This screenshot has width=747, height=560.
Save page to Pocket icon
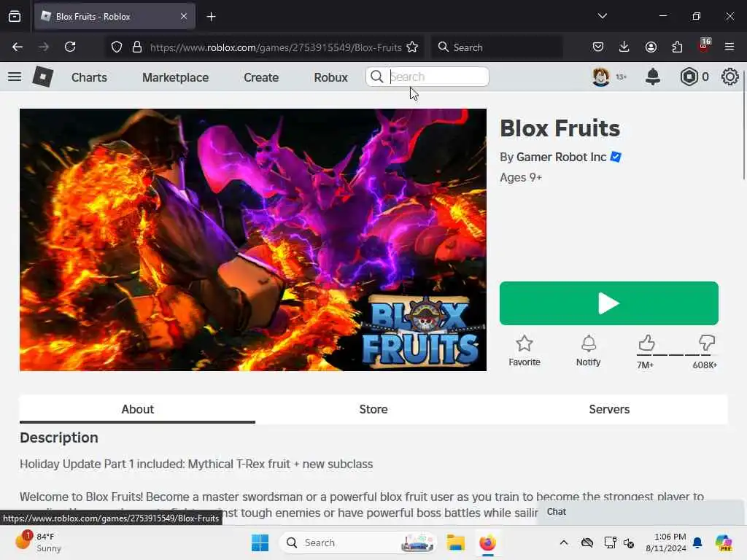[598, 47]
